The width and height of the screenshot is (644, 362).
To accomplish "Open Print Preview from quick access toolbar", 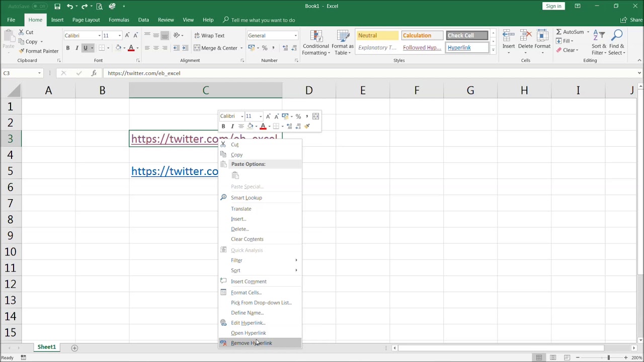I will (x=99, y=6).
